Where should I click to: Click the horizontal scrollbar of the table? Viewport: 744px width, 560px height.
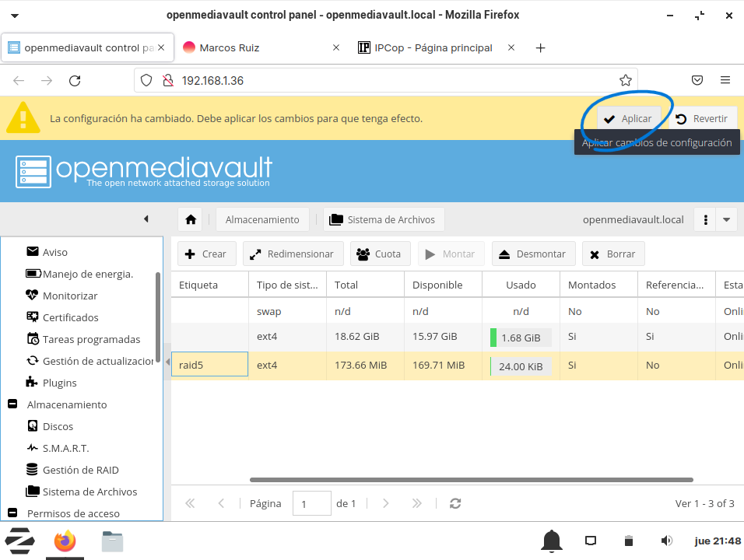pyautogui.click(x=471, y=480)
